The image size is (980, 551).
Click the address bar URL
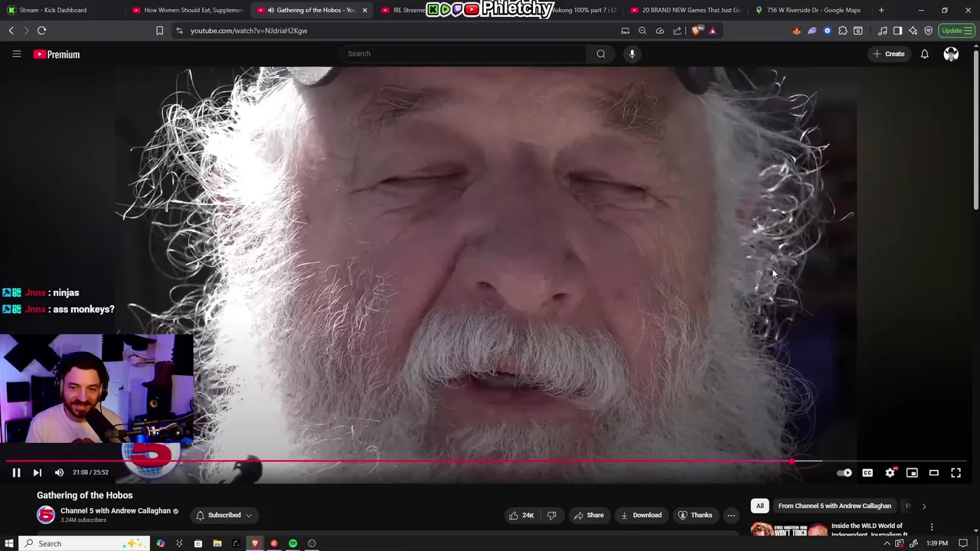(x=249, y=31)
